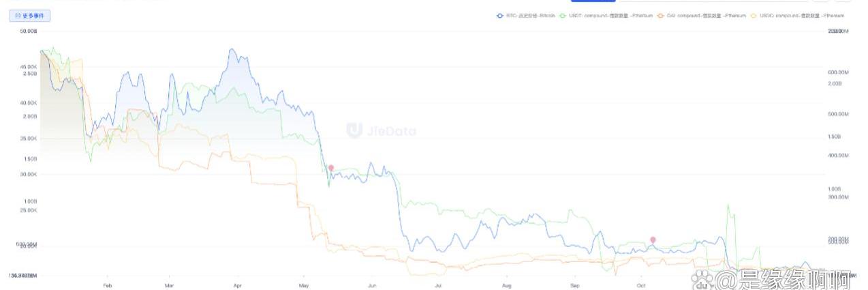This screenshot has height=290, width=868.
Task: Click the blue button at top edge
Action: tap(593, 1)
